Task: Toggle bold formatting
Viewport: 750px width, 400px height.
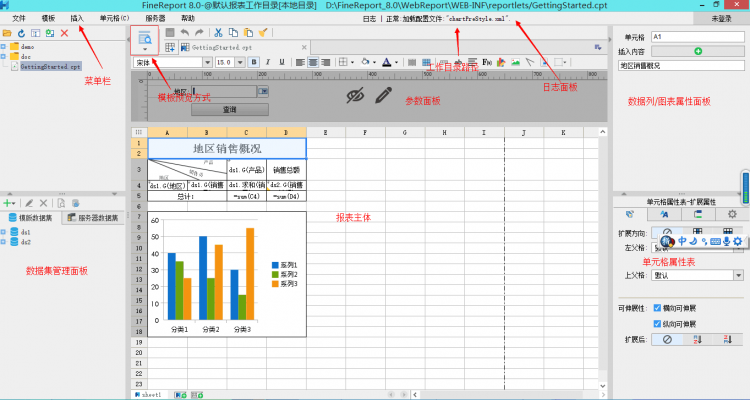Action: point(254,62)
